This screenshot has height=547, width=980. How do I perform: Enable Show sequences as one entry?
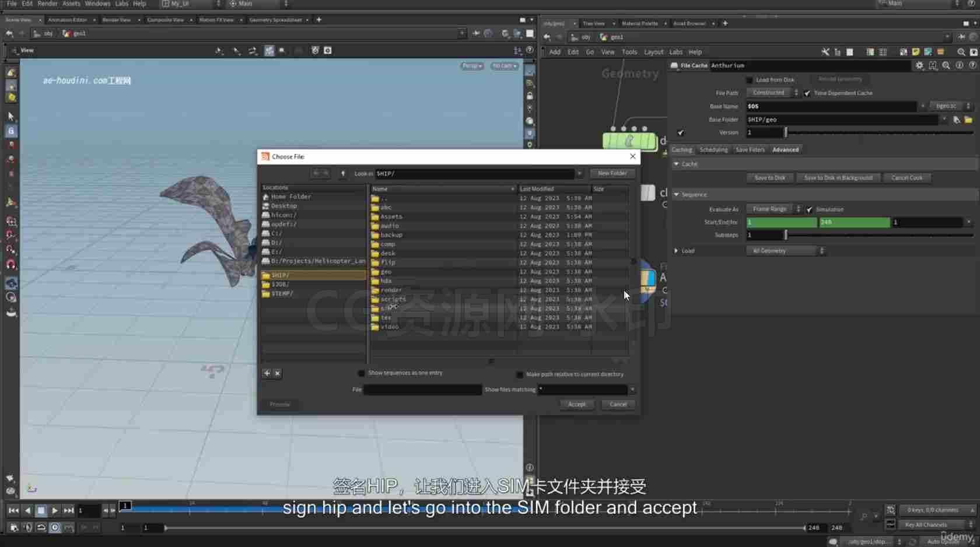pos(361,373)
